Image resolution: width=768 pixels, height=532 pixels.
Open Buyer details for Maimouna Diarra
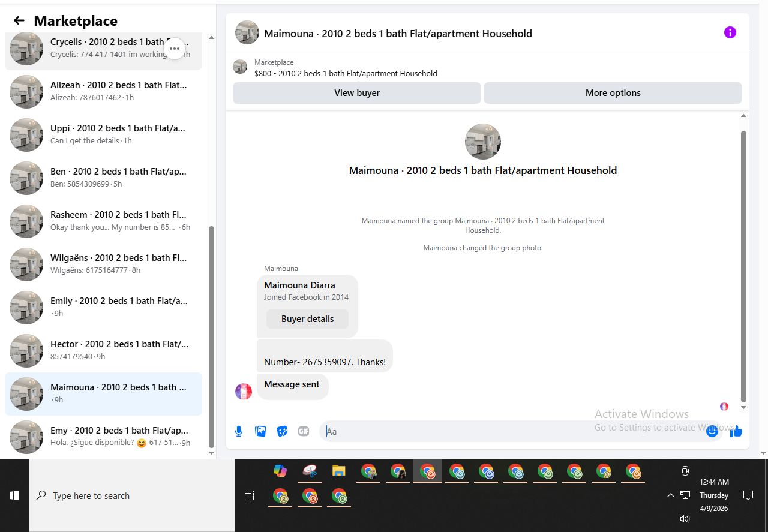click(307, 319)
